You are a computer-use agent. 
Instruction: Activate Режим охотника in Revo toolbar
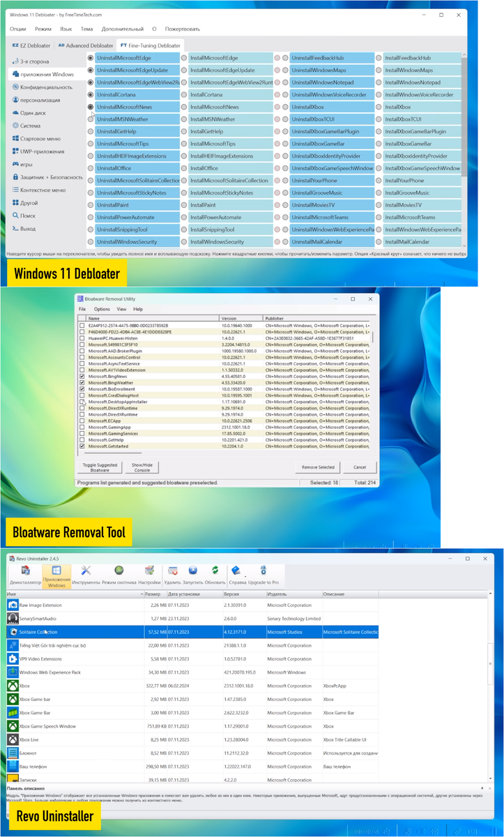click(119, 575)
